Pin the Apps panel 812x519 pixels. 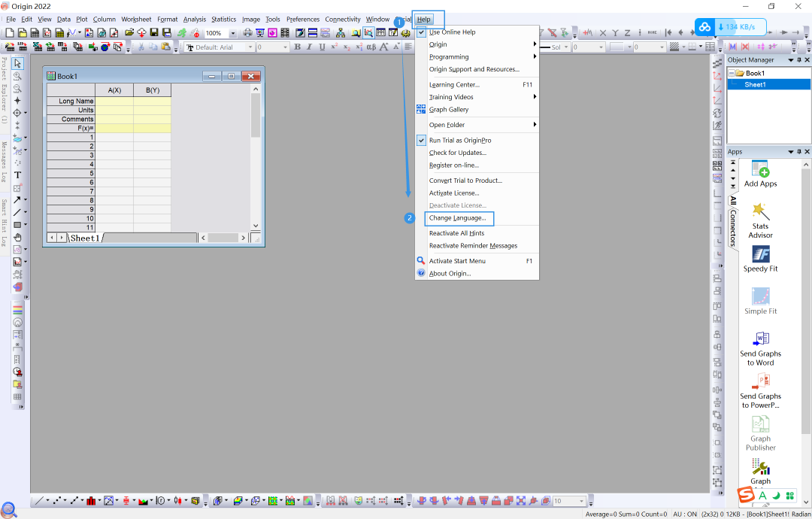coord(798,152)
